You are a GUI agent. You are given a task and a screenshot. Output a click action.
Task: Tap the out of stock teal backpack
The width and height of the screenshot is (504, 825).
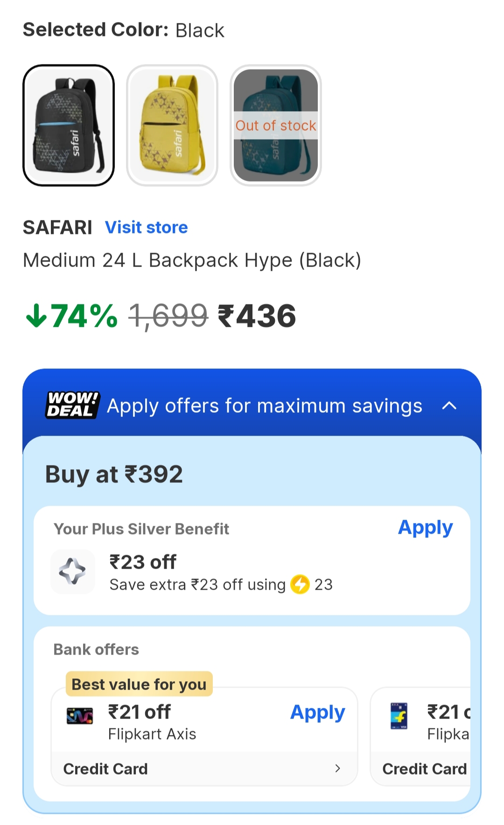click(x=276, y=125)
